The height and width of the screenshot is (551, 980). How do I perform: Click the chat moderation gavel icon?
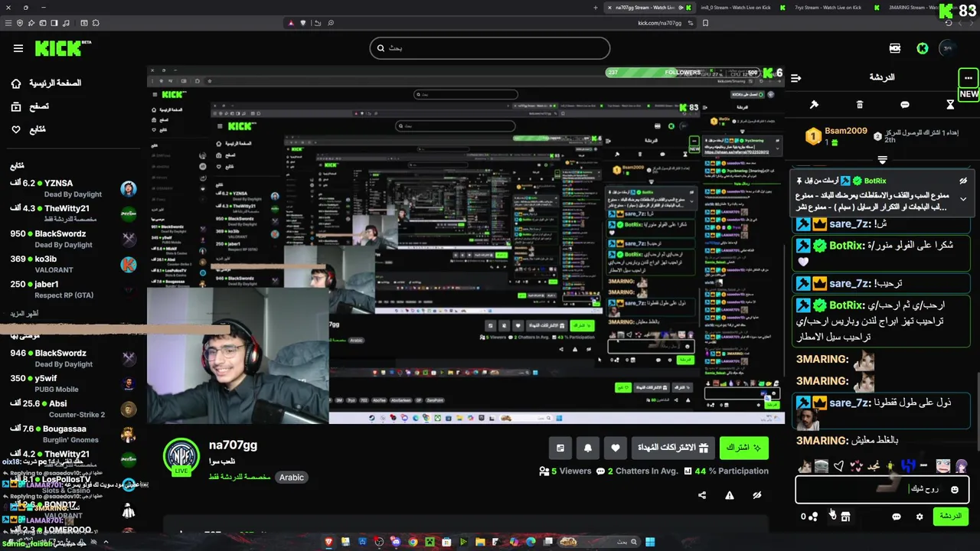point(814,104)
